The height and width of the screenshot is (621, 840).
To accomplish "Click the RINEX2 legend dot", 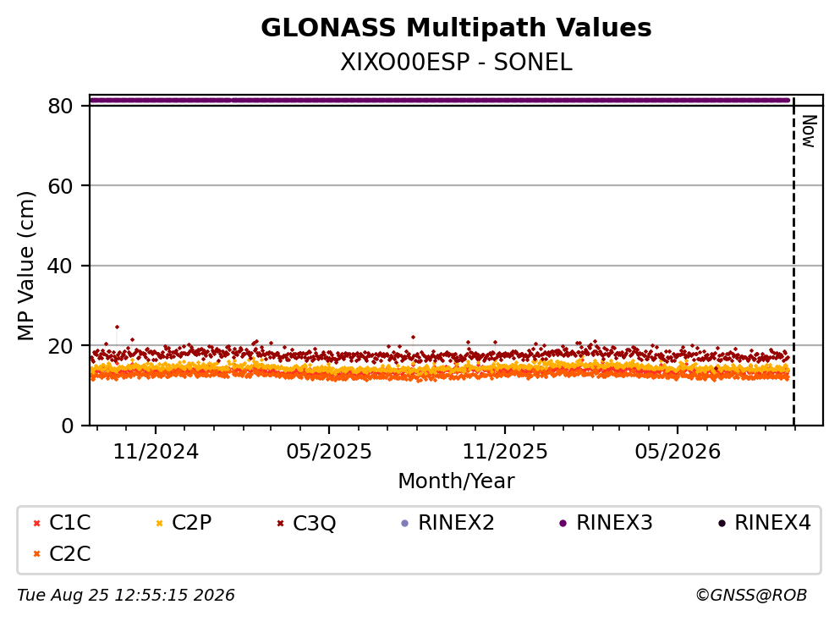I will click(x=405, y=524).
